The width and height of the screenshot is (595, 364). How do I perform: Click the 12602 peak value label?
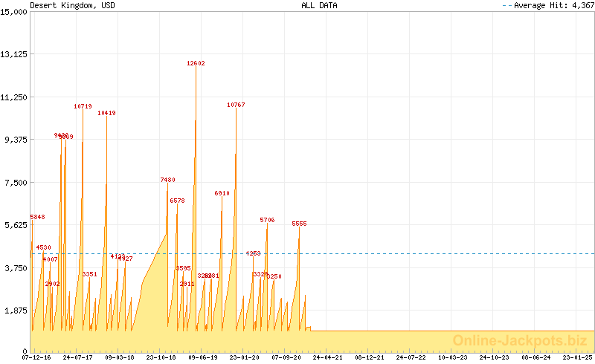(x=196, y=64)
